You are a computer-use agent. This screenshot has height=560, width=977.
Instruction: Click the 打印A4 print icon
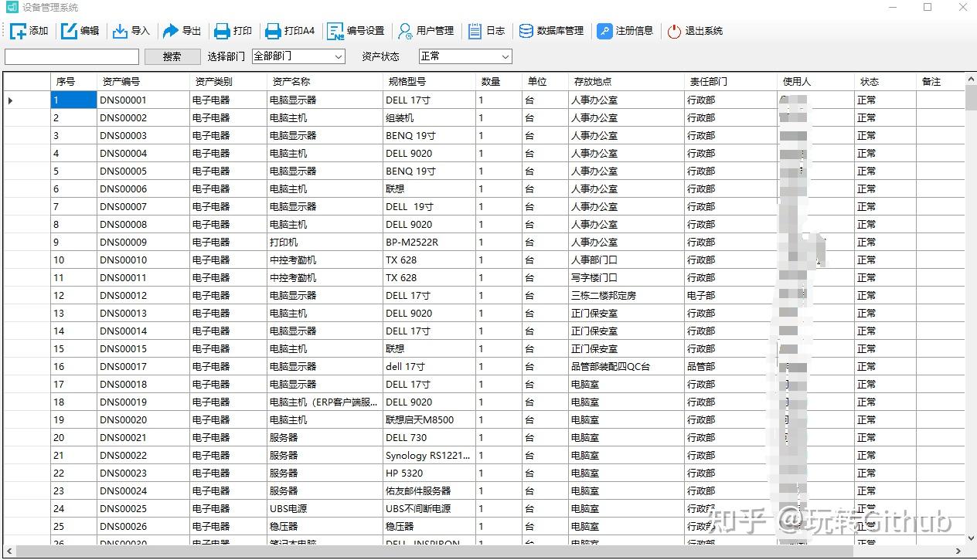tap(288, 31)
